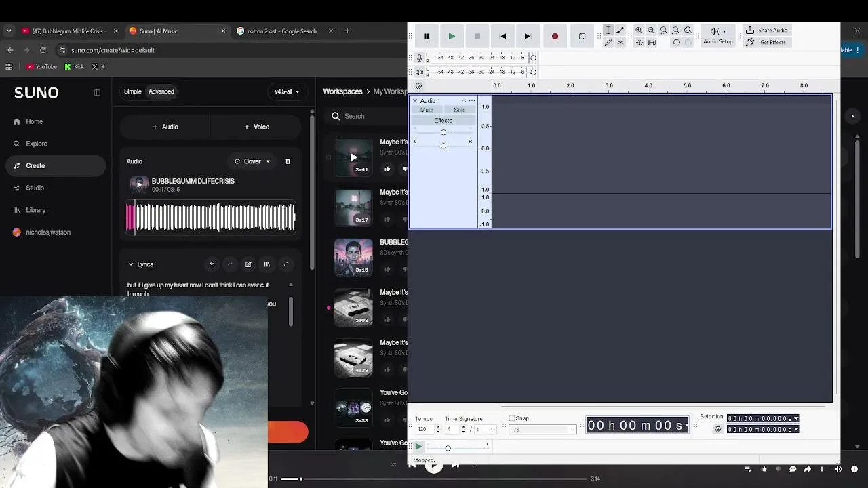
Task: Click the add Audio button in Suno
Action: coord(165,127)
